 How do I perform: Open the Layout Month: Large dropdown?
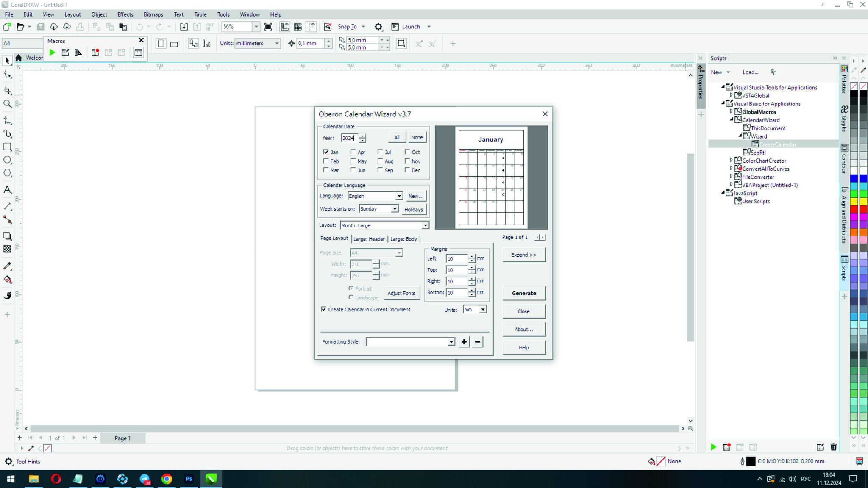[425, 225]
